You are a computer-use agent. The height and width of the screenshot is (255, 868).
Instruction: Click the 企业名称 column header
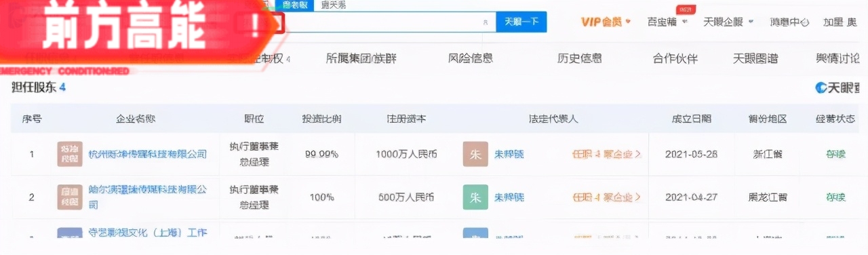pos(136,119)
